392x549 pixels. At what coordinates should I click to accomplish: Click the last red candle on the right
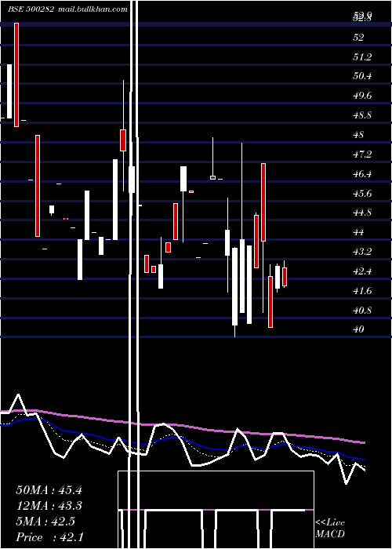[285, 277]
